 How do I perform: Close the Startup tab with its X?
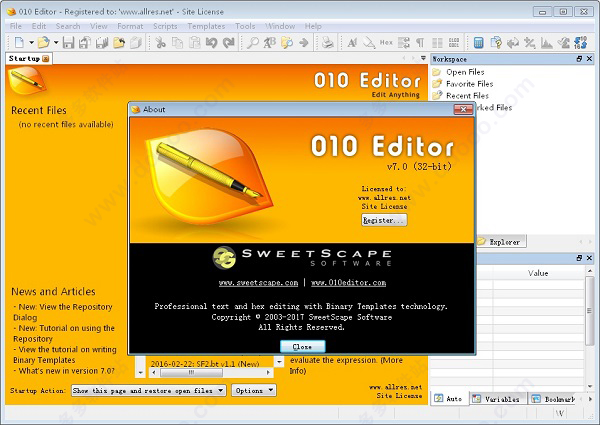46,59
